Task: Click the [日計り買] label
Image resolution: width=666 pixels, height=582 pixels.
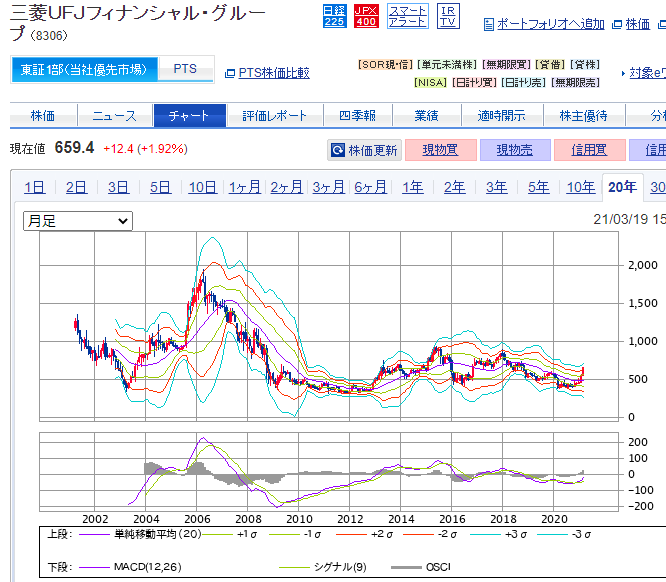Action: [474, 82]
